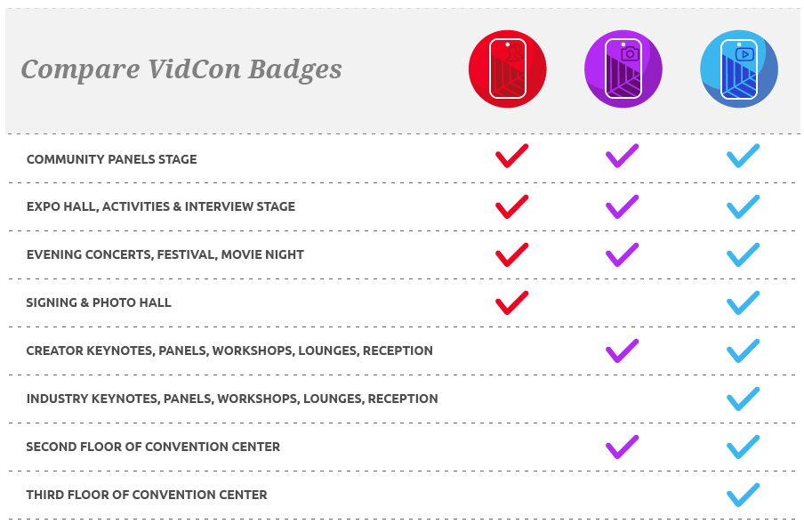This screenshot has width=804, height=532.
Task: Click Second Floor of Convention Center label
Action: tap(153, 447)
